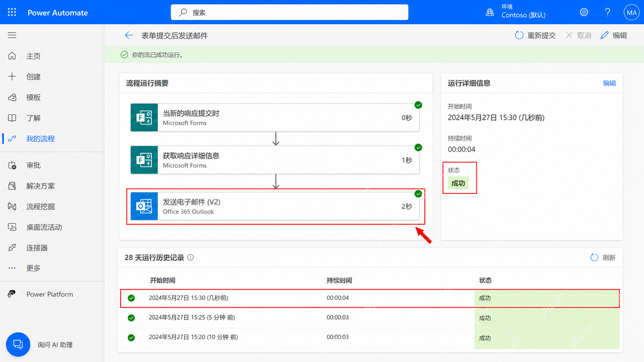Expand 更多 ellipsis menu
This screenshot has width=644, height=362.
[12, 268]
